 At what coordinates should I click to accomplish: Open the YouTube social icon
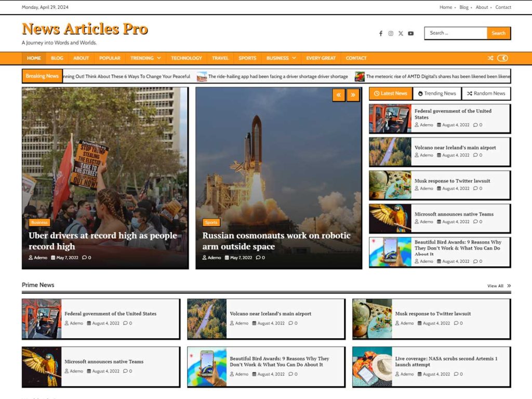point(411,33)
